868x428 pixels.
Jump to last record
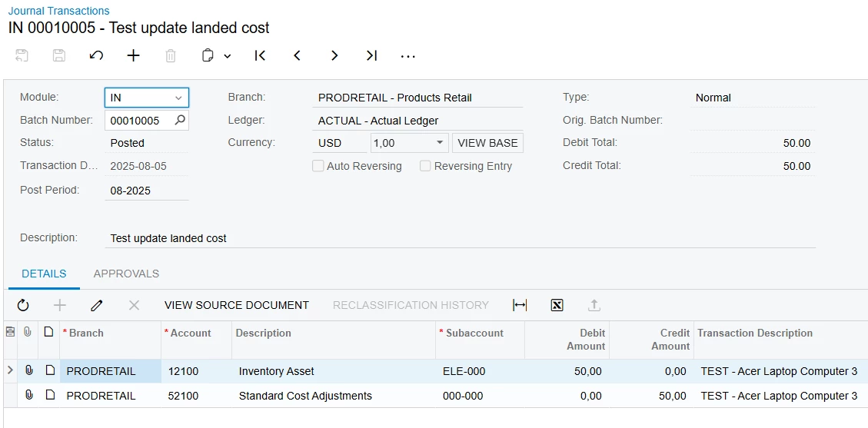click(372, 55)
